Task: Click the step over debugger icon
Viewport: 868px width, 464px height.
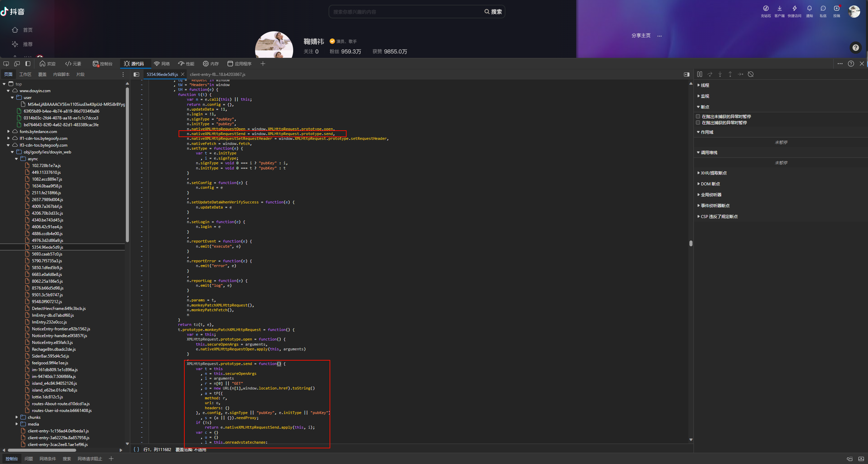Action: coord(710,74)
